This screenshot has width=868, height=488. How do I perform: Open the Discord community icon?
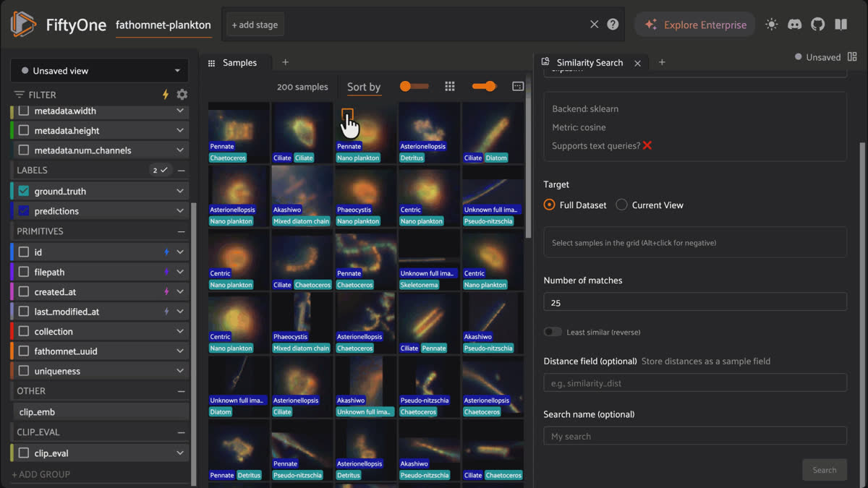pos(794,25)
